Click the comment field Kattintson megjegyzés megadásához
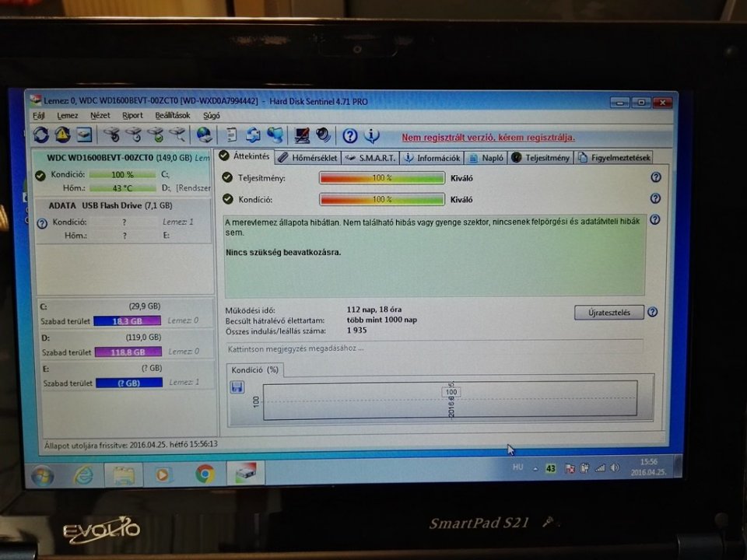The image size is (747, 560). (433, 348)
